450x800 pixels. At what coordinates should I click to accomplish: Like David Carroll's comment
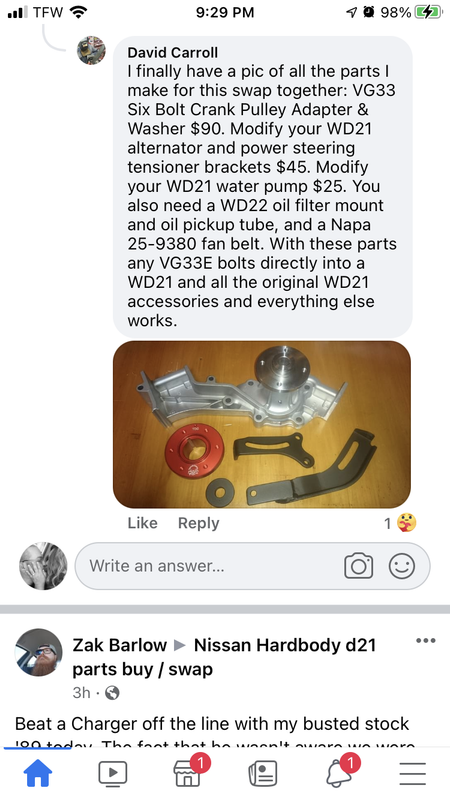pos(142,523)
